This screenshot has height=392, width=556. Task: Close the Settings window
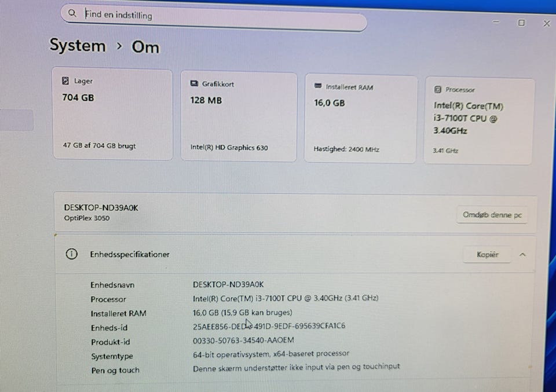[x=546, y=23]
